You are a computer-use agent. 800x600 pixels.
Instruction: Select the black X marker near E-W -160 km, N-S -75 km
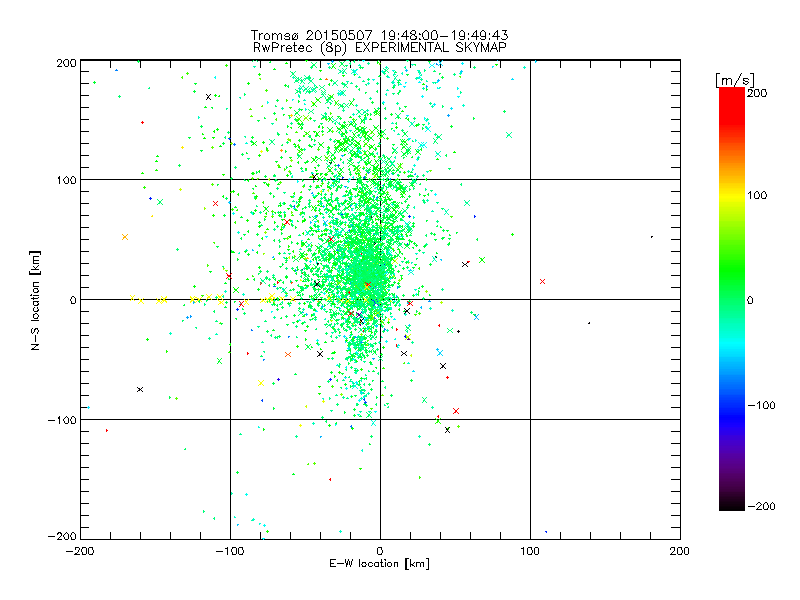pyautogui.click(x=140, y=389)
